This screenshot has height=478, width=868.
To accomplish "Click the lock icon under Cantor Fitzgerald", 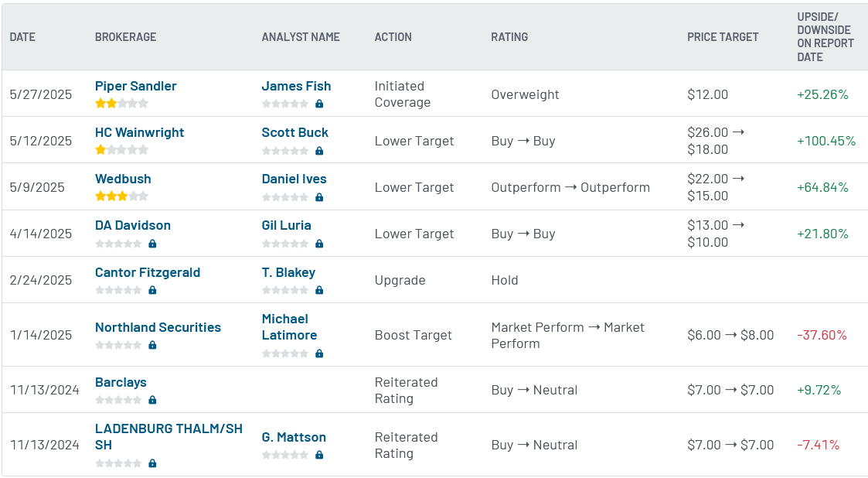I will pos(152,290).
